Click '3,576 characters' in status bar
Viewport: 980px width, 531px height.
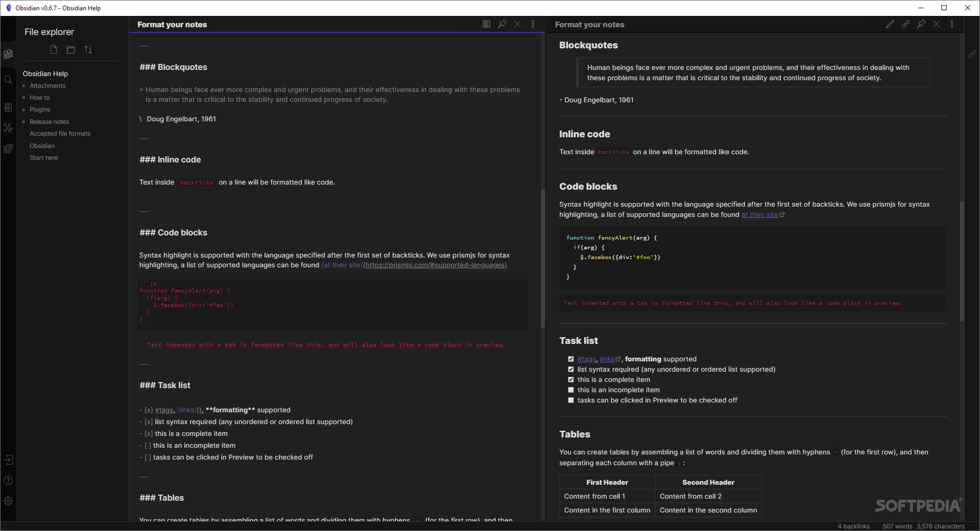click(940, 526)
